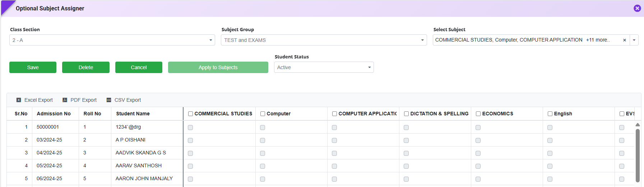Click student name 1234`@drg
The image size is (644, 187).
click(x=128, y=127)
